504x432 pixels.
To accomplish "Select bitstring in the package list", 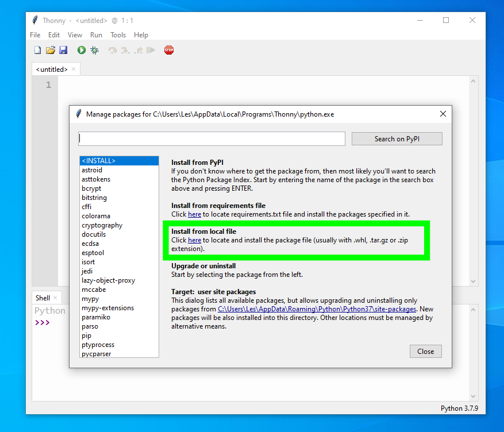I will (x=119, y=198).
